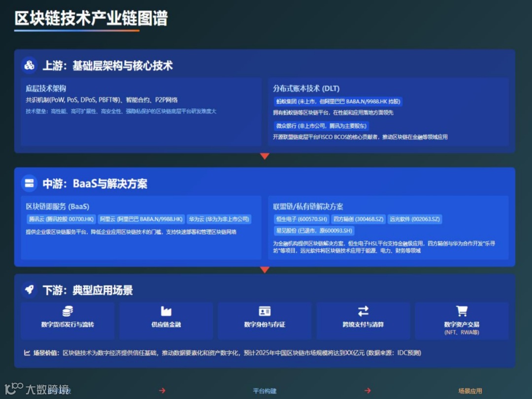
Task: Click the line chart icon before 场景价值
Action: pyautogui.click(x=27, y=353)
